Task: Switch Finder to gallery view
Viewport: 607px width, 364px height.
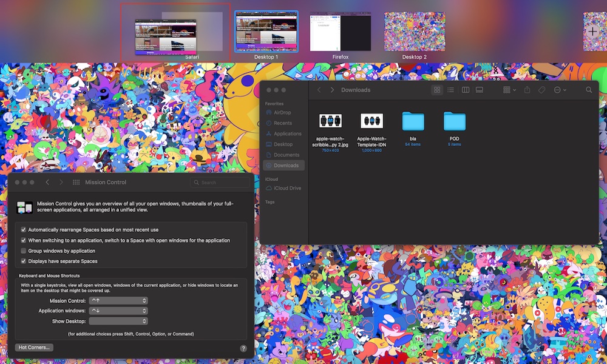Action: point(480,90)
